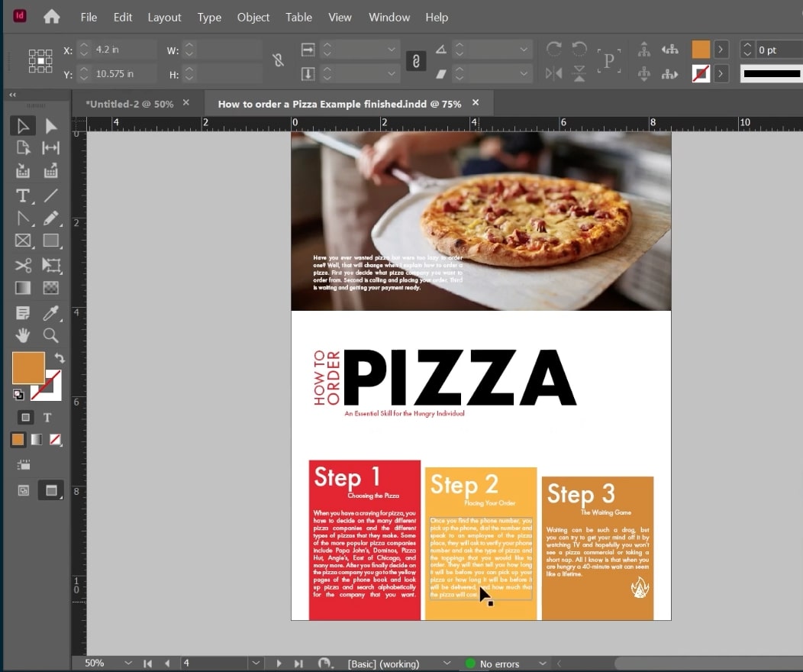803x672 pixels.
Task: Select the Gradient Swatch tool
Action: coord(22,288)
